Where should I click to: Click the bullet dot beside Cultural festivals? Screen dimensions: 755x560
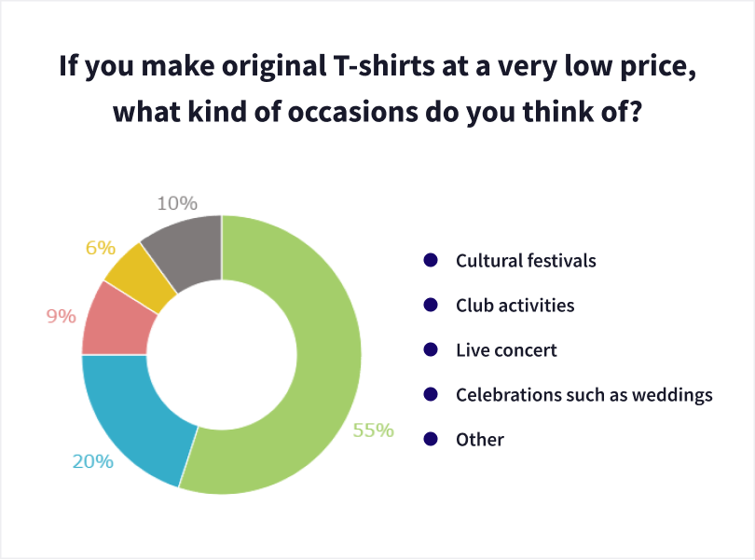[x=430, y=261]
